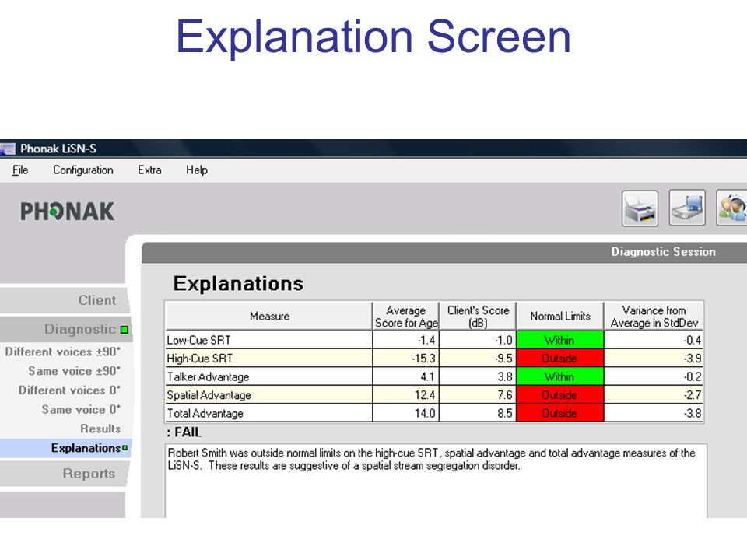Select the Total Advantage row label
This screenshot has width=747, height=560.
205,413
